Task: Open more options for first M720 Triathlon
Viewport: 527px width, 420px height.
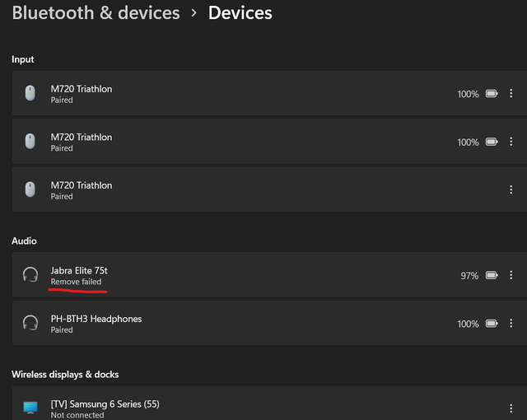Action: (x=511, y=94)
